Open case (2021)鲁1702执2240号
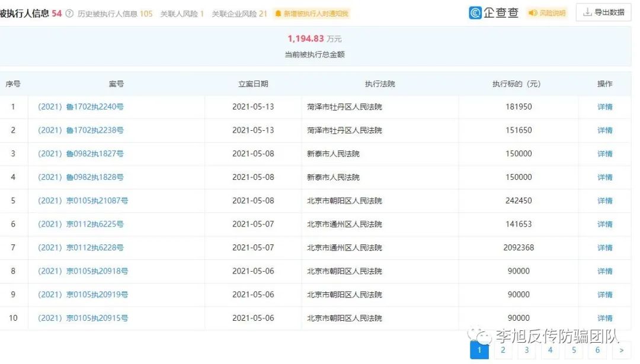 (81, 107)
